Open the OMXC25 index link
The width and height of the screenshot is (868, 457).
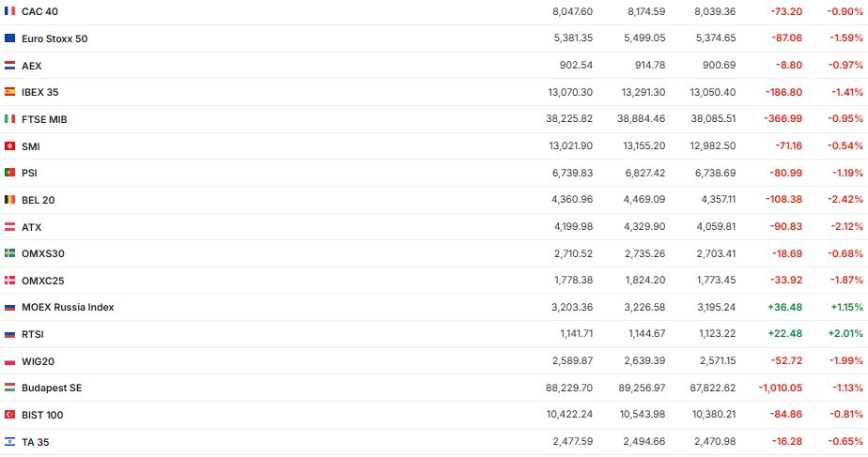42,281
